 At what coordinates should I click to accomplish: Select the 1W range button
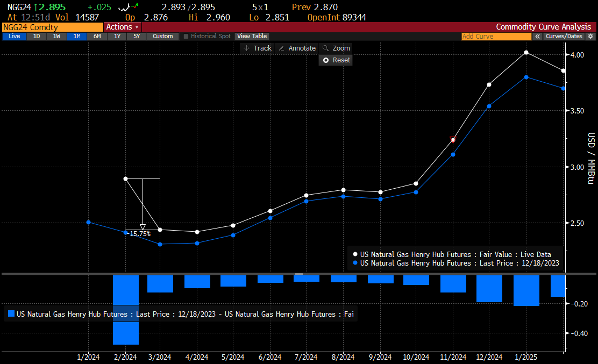[x=56, y=37]
